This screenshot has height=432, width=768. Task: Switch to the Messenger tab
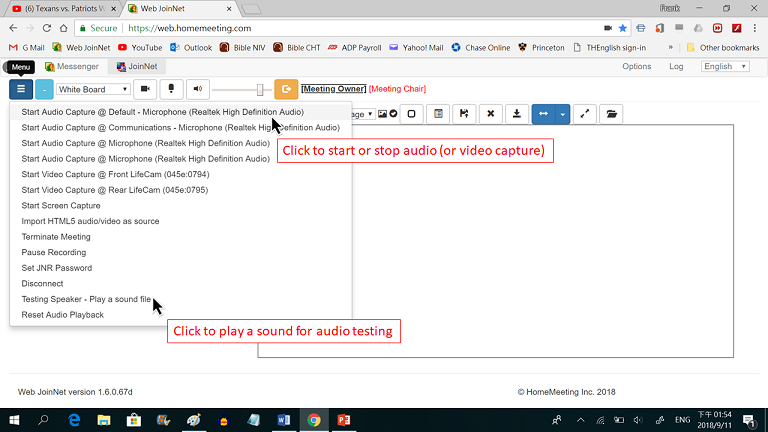pos(72,66)
